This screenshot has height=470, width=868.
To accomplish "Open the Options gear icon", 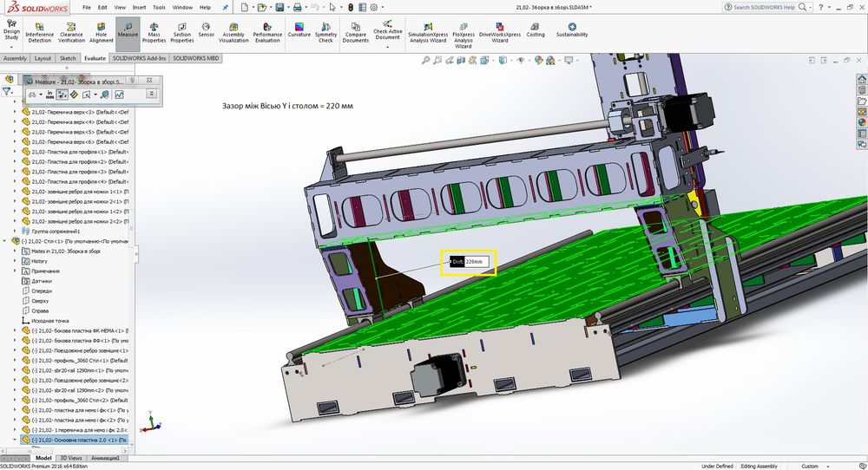I will click(x=374, y=7).
